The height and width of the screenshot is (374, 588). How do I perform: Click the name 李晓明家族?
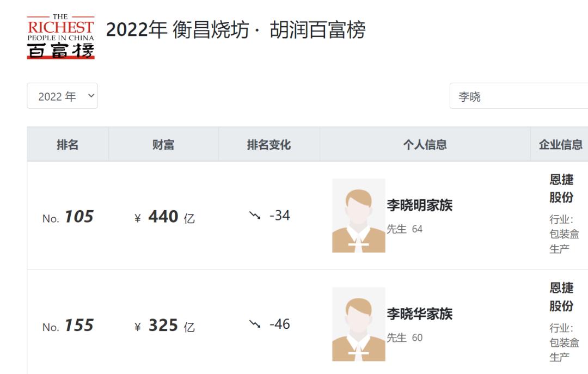tap(420, 205)
